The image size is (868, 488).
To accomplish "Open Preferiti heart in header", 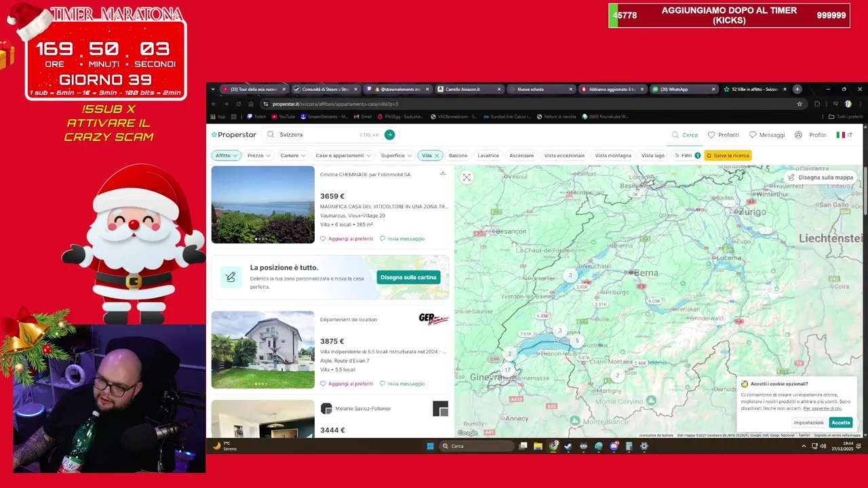I will click(x=724, y=135).
